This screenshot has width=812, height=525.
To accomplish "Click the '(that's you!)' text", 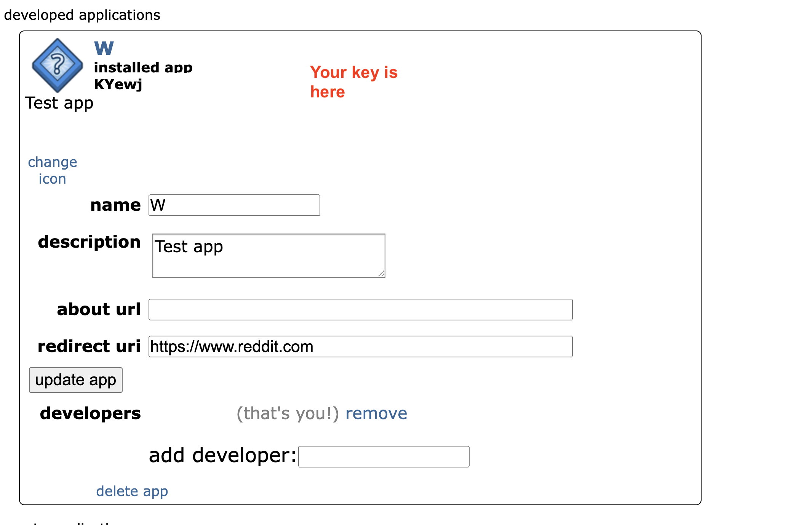I will coord(288,413).
